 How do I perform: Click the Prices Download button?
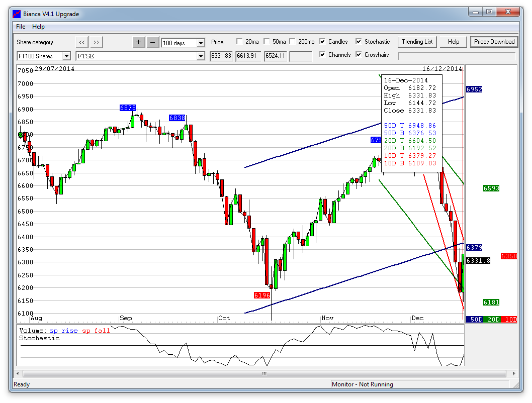[494, 42]
